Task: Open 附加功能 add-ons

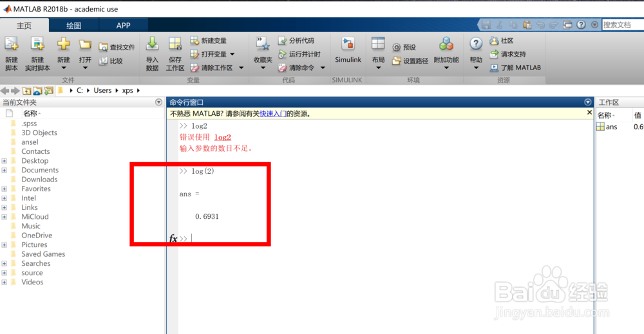Action: click(446, 54)
